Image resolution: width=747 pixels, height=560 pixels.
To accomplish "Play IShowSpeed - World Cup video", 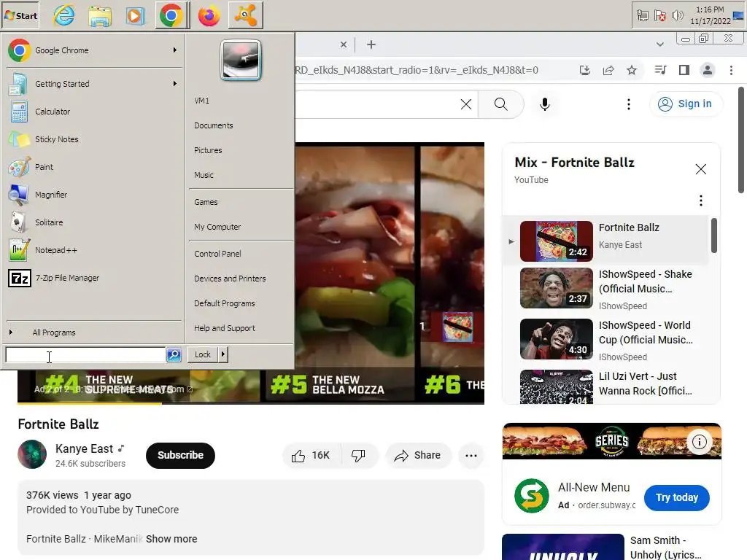I will point(606,340).
